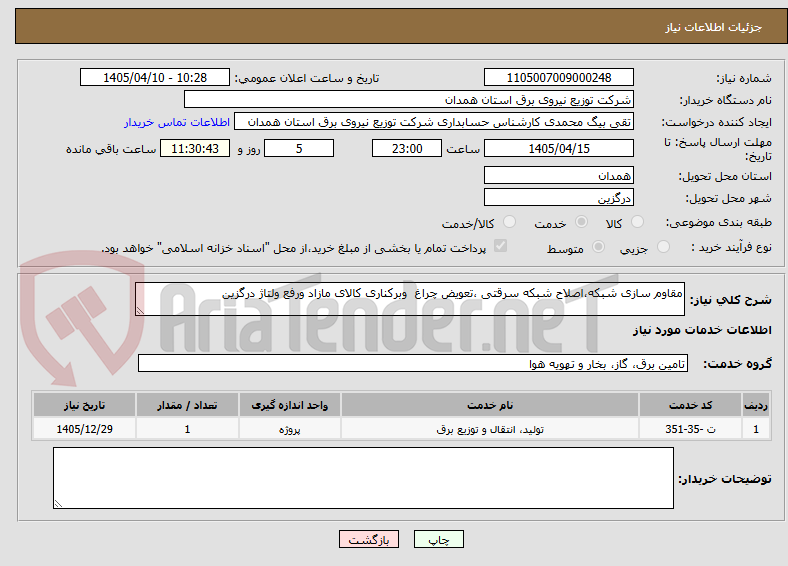Screen dimensions: 788x566
Task: Click the request creator name field
Action: point(434,122)
